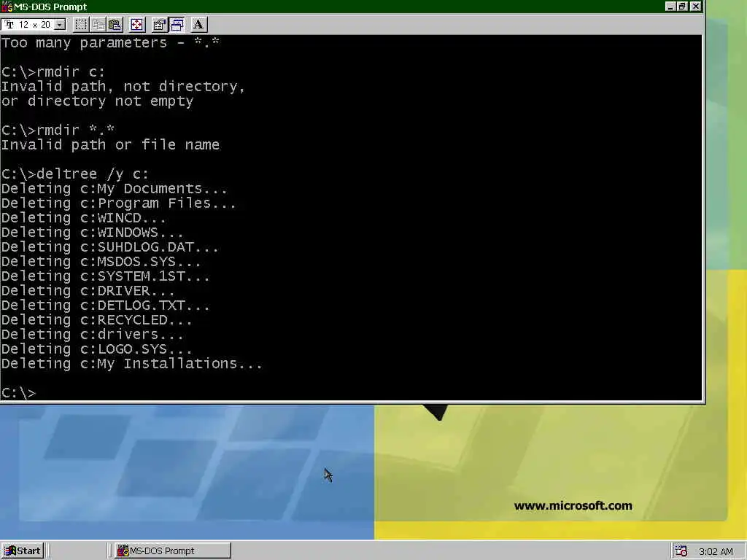
Task: Click the "Deleting c:DRIVER..." uppercase line
Action: pos(88,291)
